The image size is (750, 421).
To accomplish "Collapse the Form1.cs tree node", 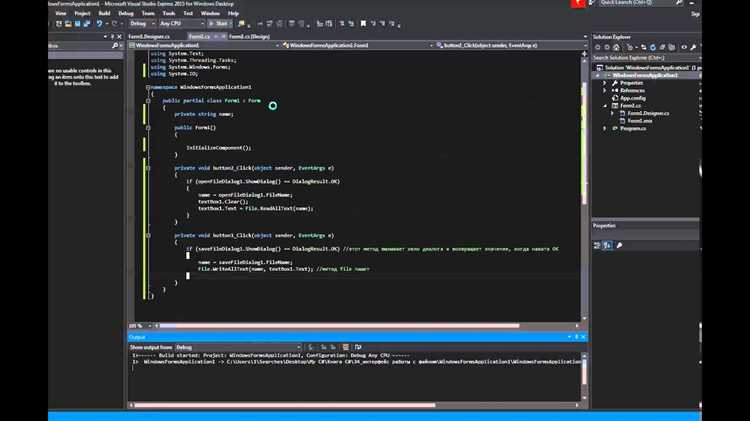I will point(605,106).
